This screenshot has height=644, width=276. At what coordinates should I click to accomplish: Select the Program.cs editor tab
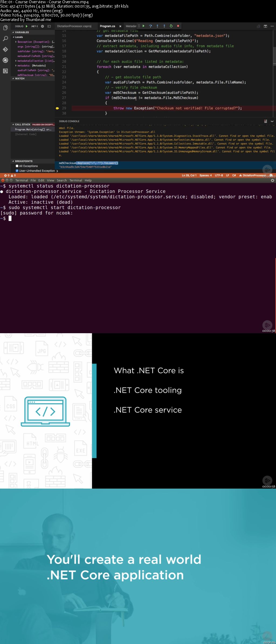click(x=107, y=26)
